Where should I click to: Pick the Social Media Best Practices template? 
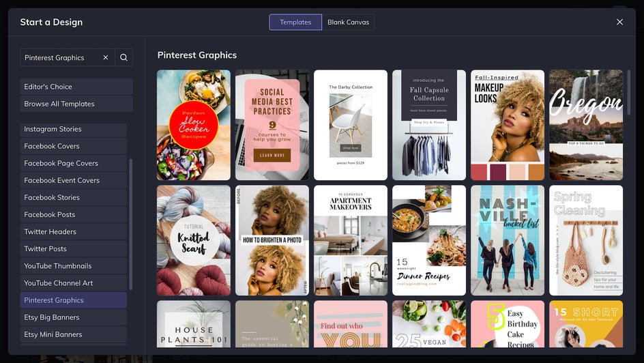click(x=272, y=125)
